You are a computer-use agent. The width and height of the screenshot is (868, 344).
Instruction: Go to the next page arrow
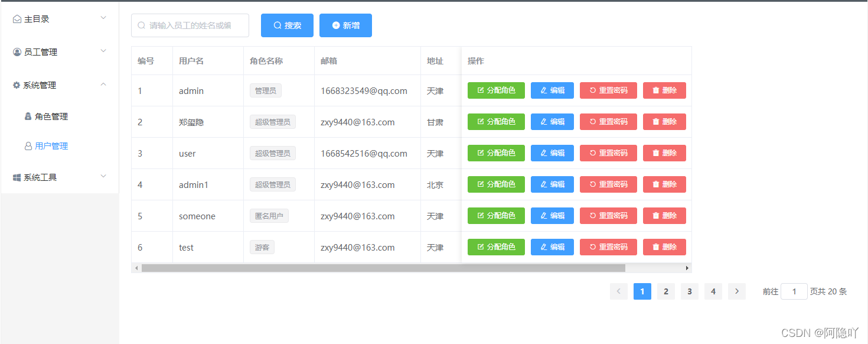(737, 291)
